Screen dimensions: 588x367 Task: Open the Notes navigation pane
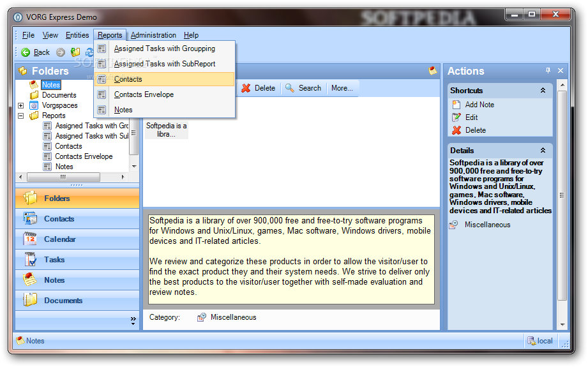[77, 280]
